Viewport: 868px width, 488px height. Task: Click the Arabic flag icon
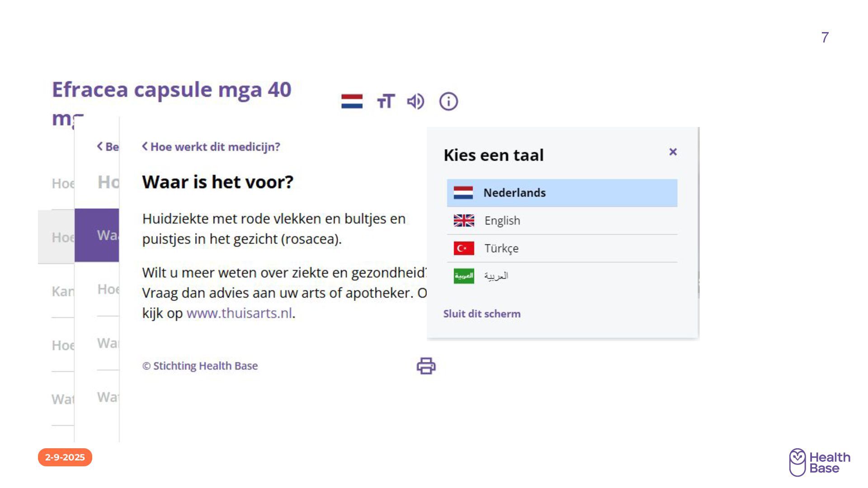point(464,276)
